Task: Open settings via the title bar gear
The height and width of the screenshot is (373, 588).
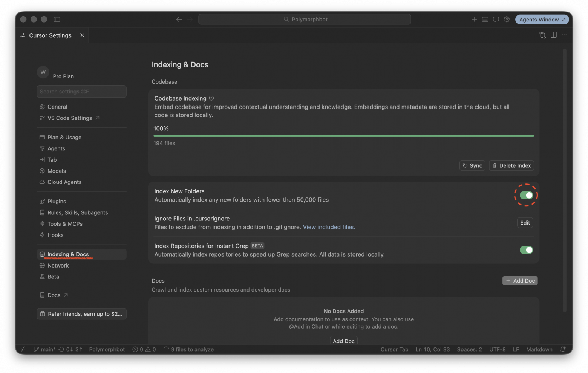Action: pyautogui.click(x=507, y=19)
